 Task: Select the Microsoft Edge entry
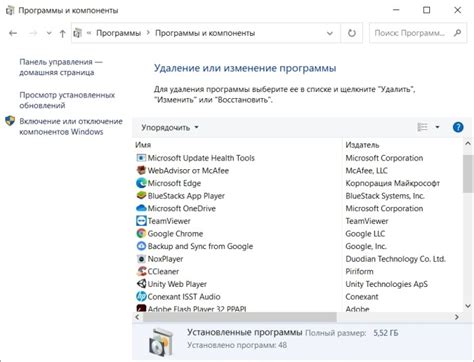click(174, 183)
